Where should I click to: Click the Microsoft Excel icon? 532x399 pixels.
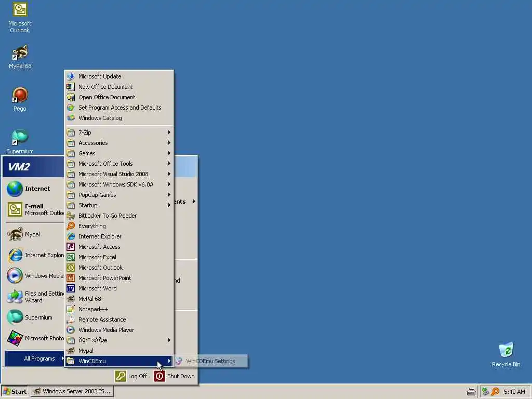pyautogui.click(x=71, y=257)
